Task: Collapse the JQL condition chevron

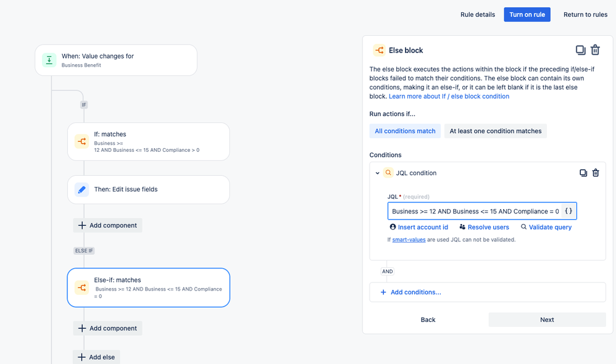Action: pos(378,173)
